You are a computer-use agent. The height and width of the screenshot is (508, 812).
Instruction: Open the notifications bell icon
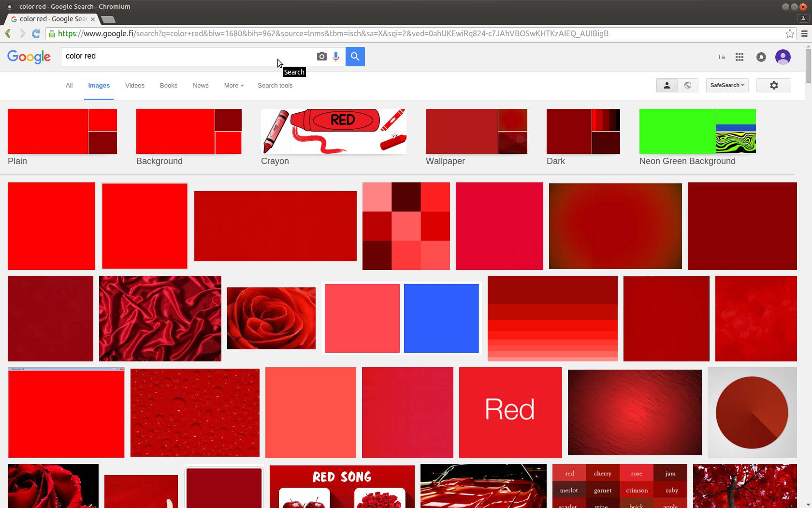coord(761,57)
